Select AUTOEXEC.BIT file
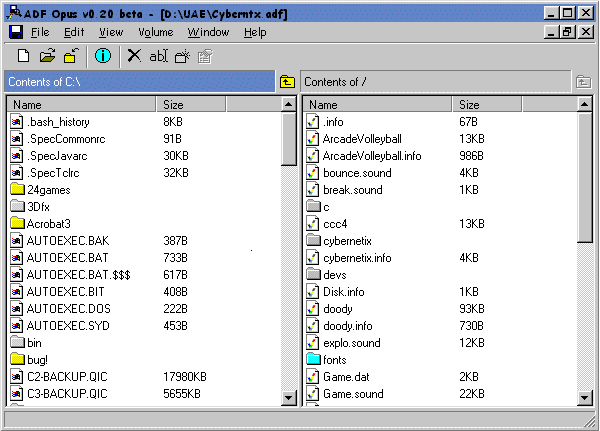Screen dimensions: 600x431 tap(65, 291)
